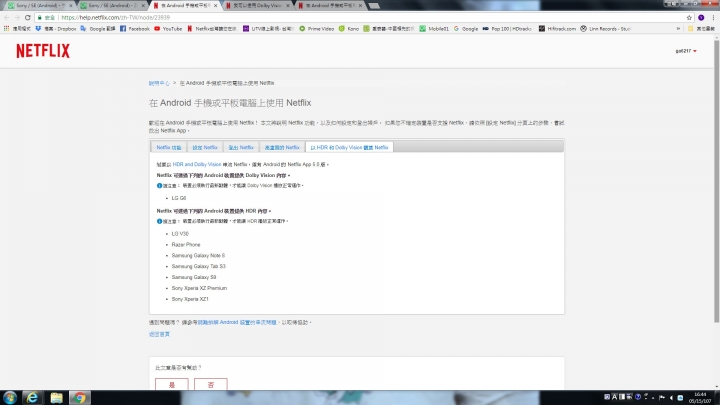The width and height of the screenshot is (720, 405).
Task: Click the info icon beside the HDR note
Action: pos(159,221)
